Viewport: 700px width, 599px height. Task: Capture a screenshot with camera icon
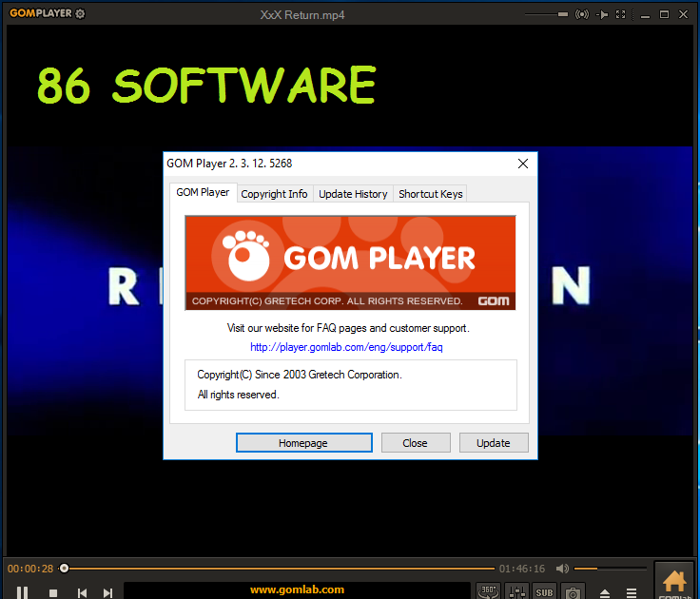pos(573,591)
